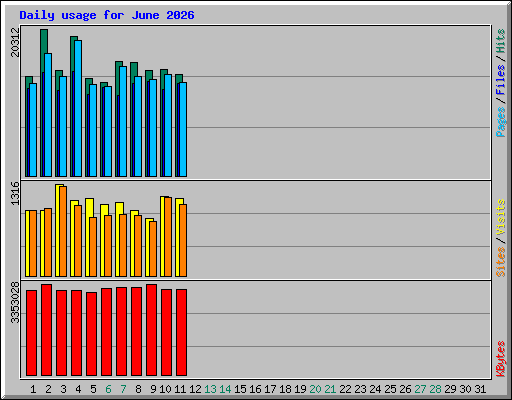512x400 pixels.
Task: Click the red KBytes legend label
Action: (500, 359)
